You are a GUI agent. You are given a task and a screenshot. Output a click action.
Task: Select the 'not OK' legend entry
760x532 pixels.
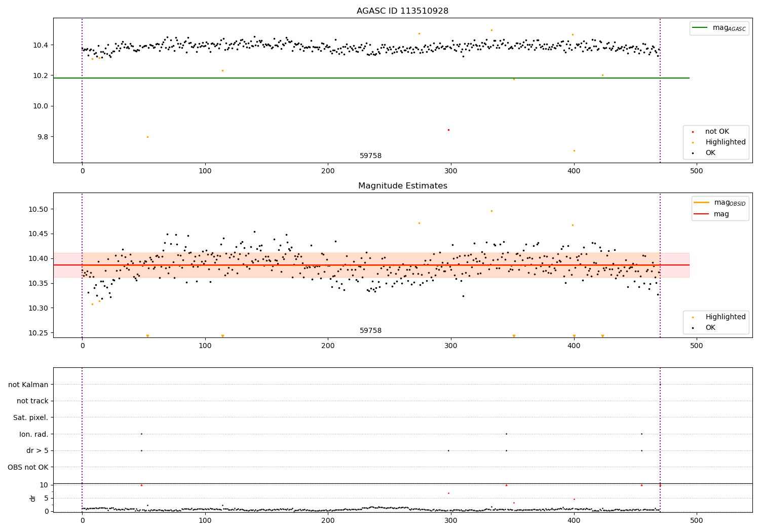pyautogui.click(x=717, y=132)
